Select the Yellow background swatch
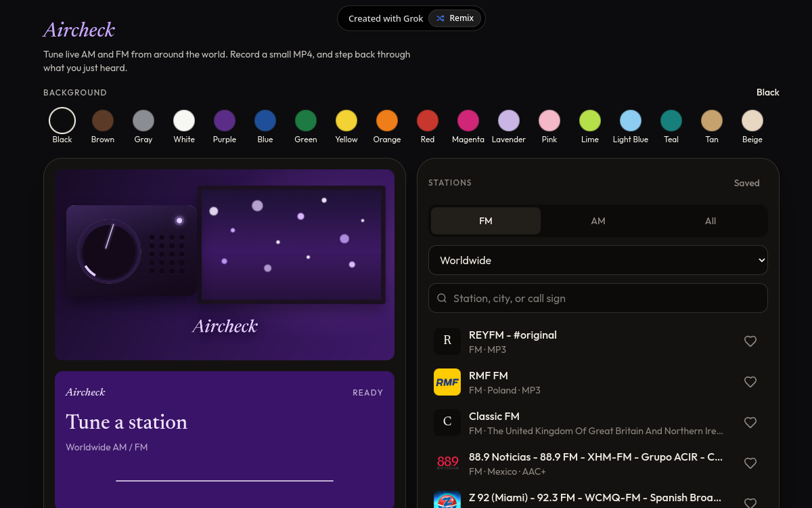Viewport: 812px width, 508px height. pyautogui.click(x=346, y=121)
